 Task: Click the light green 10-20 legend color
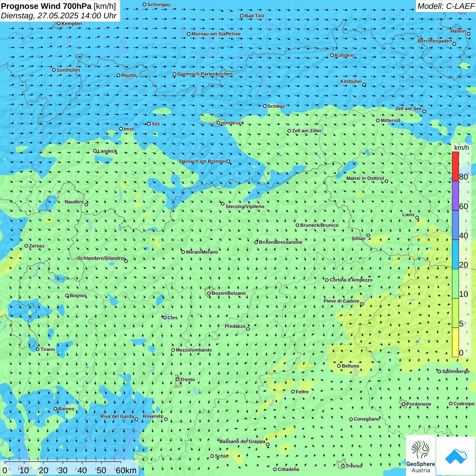coord(455,284)
